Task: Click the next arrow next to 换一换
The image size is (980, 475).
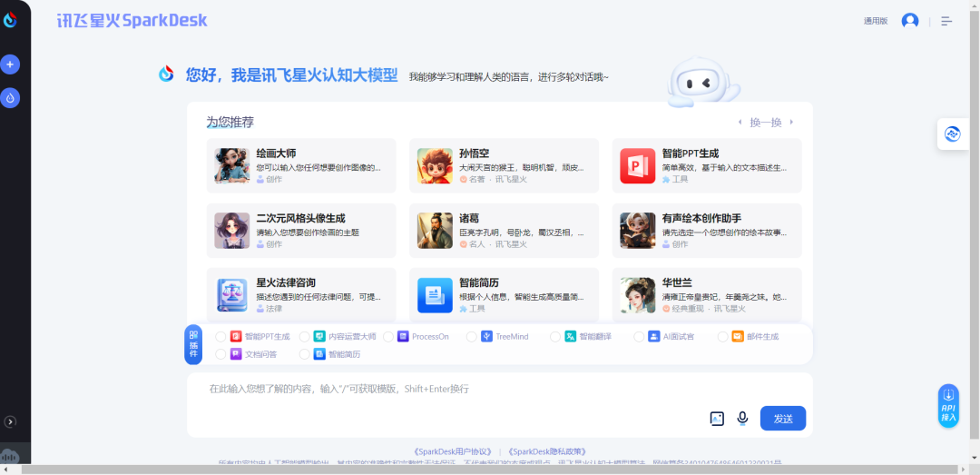Action: click(x=792, y=122)
